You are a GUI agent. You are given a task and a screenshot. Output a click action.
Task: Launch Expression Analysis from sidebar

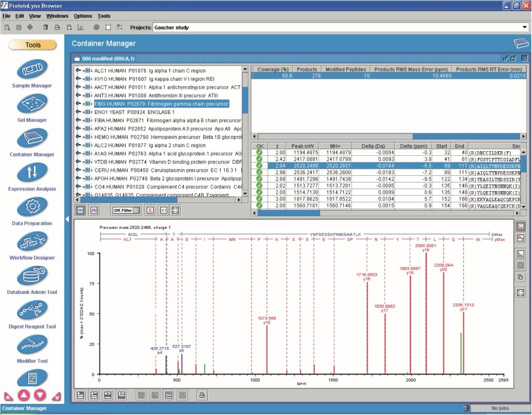coord(32,173)
